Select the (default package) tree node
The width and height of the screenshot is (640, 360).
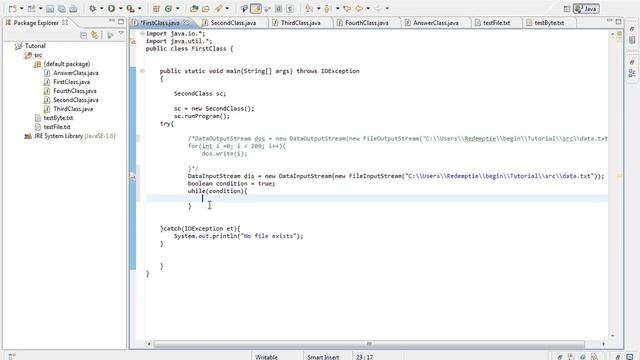[67, 64]
